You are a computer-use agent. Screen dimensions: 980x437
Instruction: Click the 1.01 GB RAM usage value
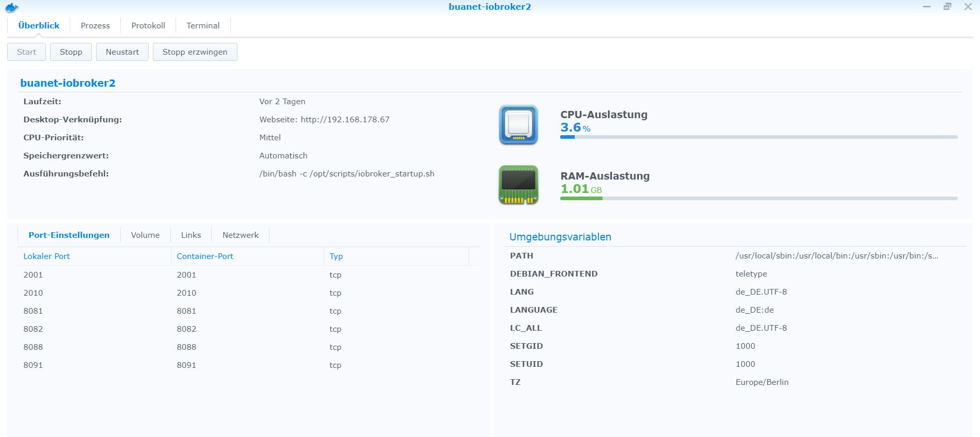point(581,189)
